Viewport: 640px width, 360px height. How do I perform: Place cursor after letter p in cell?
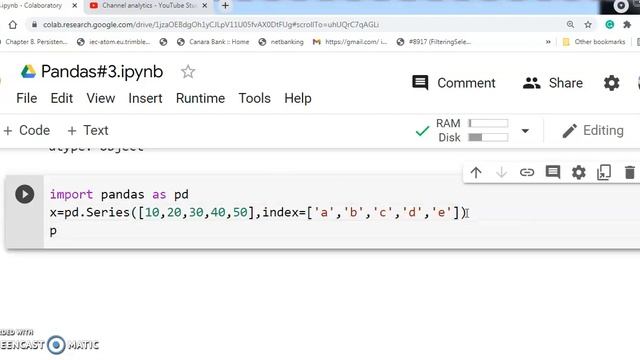57,231
